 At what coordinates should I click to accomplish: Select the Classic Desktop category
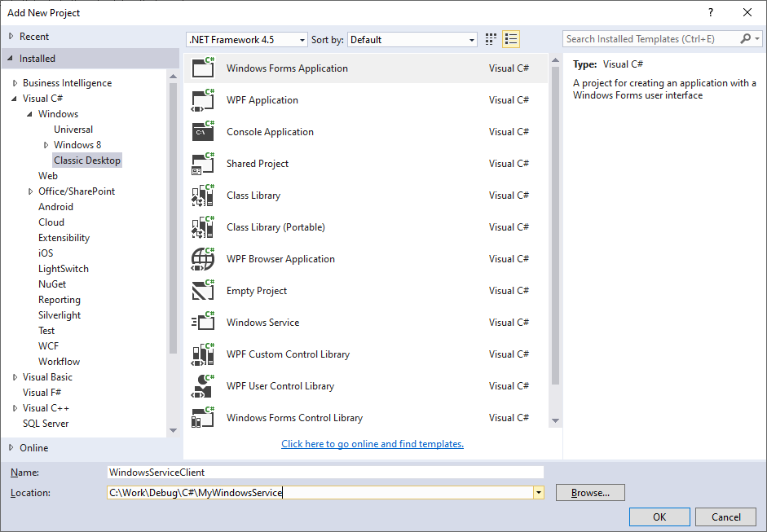click(86, 160)
